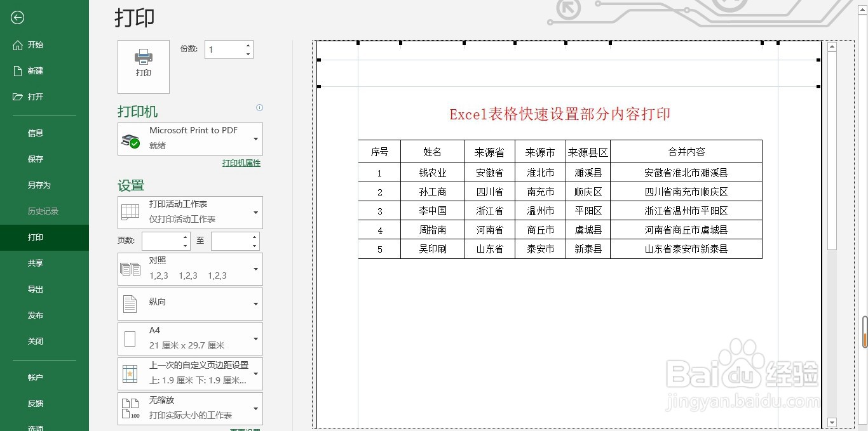Expand the 打印活动工作表 sheet selection dropdown
Screen dimensions: 868x431
(257, 213)
